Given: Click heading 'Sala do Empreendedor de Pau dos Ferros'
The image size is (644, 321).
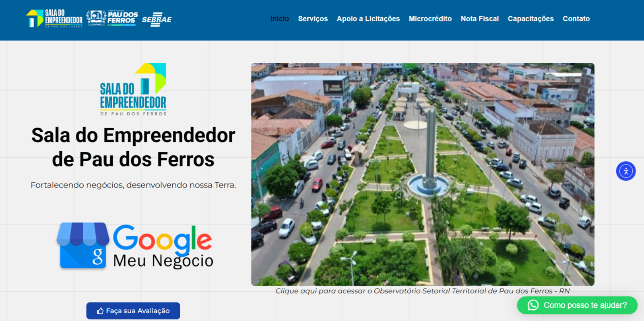Looking at the screenshot, I should pos(133,147).
